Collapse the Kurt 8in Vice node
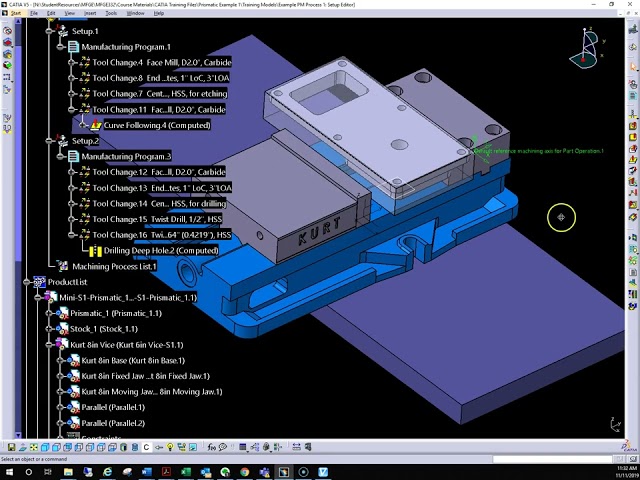Viewport: 640px width, 480px height. pyautogui.click(x=49, y=345)
